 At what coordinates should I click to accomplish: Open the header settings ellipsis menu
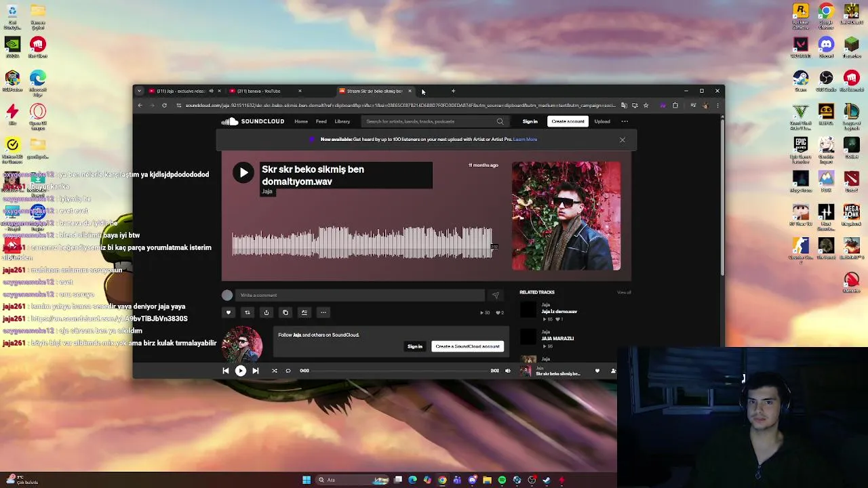click(625, 121)
